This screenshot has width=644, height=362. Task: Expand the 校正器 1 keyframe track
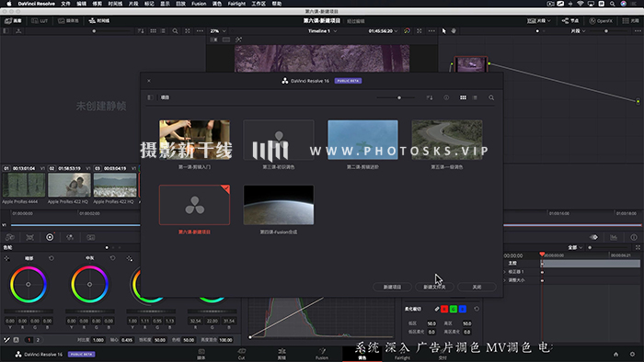click(x=505, y=272)
